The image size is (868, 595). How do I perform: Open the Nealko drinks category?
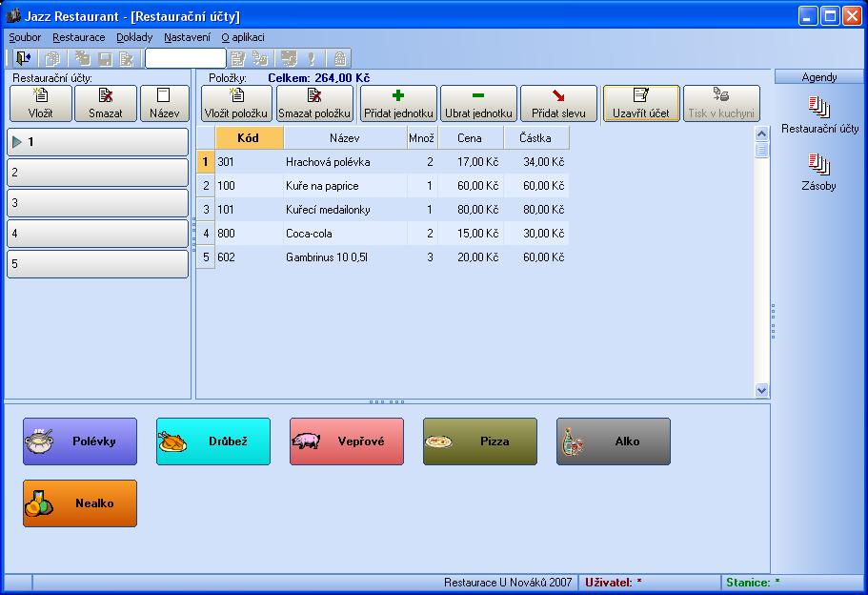[x=80, y=503]
